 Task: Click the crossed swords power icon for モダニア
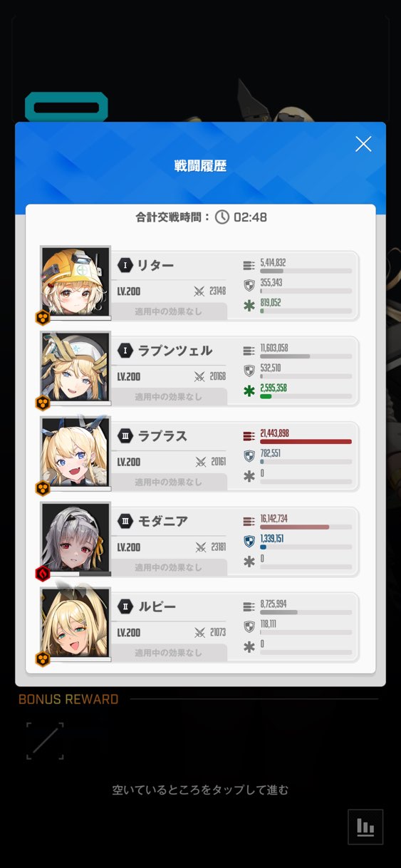[x=199, y=547]
